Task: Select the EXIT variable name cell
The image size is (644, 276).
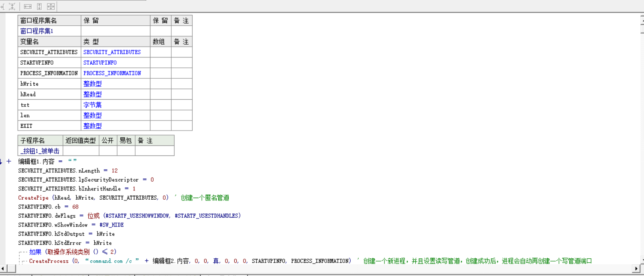Action: [x=49, y=126]
